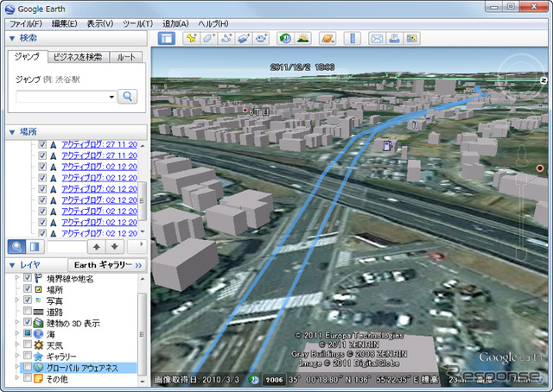Add a new placemark with the pushpin tool
The height and width of the screenshot is (392, 553).
tap(192, 38)
